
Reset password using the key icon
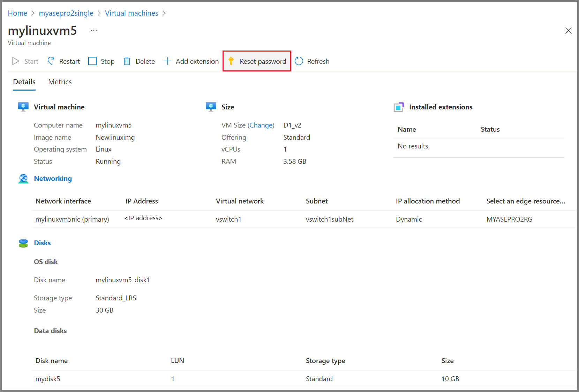[x=231, y=61]
